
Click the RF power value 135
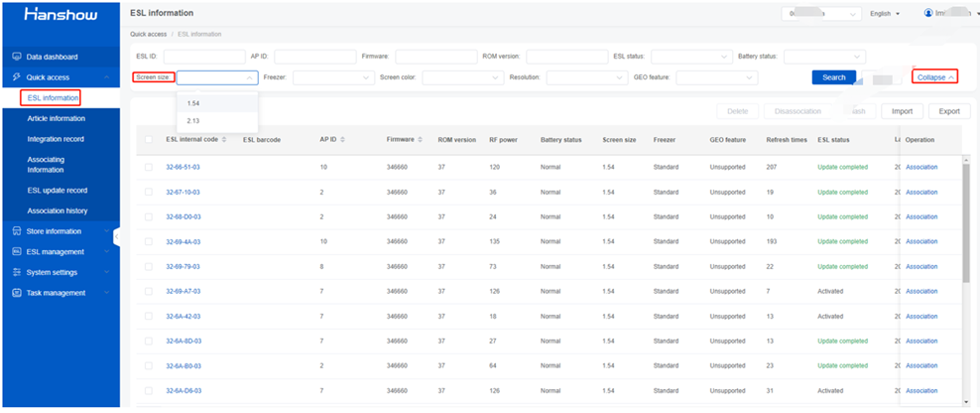[495, 241]
